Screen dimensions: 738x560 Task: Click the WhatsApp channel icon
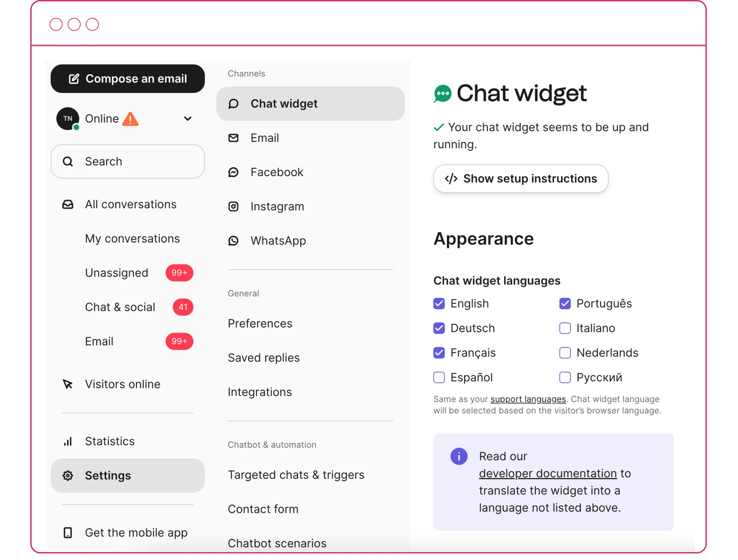pyautogui.click(x=233, y=241)
